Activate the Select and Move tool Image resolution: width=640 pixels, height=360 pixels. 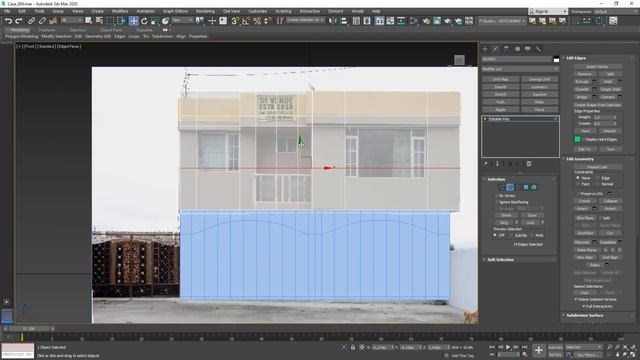[133, 21]
